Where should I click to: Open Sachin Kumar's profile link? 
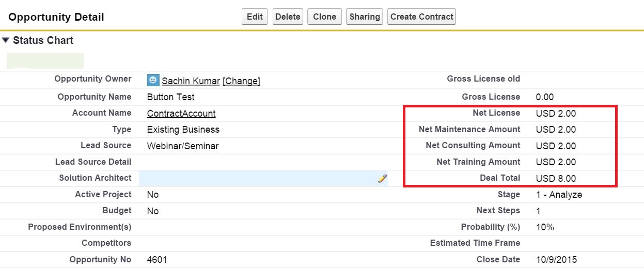coord(191,81)
